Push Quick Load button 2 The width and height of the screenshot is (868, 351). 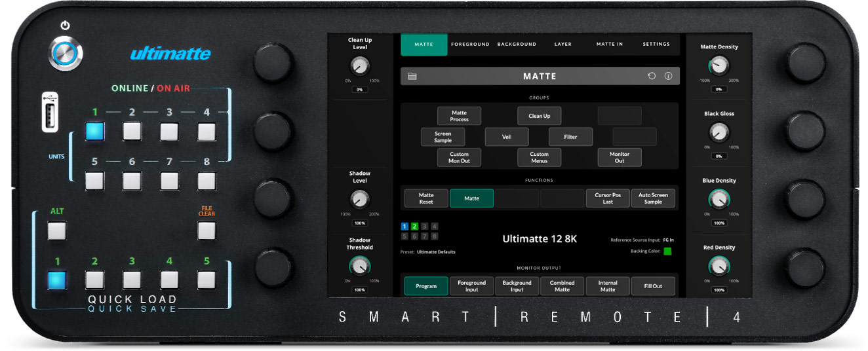tap(94, 280)
